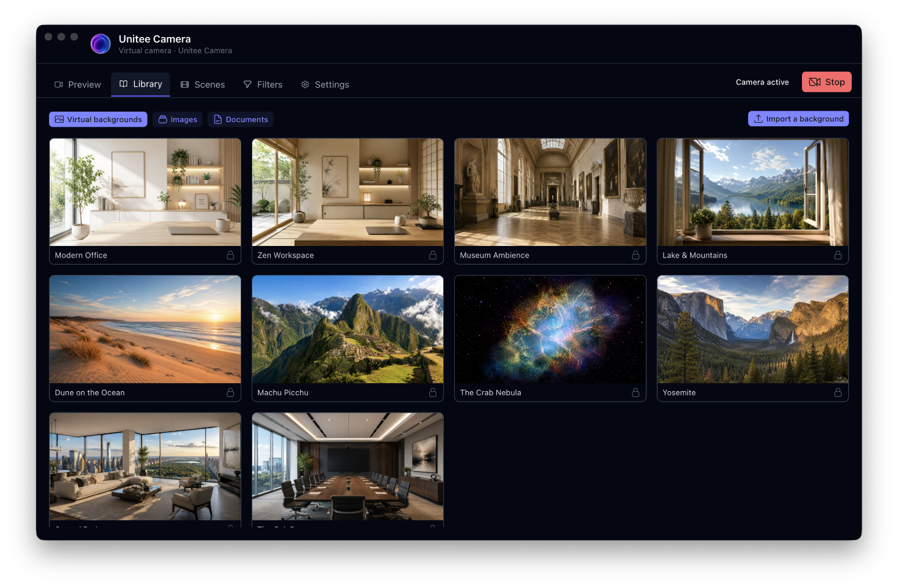Choose the conference boardroom thumbnail

(x=348, y=466)
